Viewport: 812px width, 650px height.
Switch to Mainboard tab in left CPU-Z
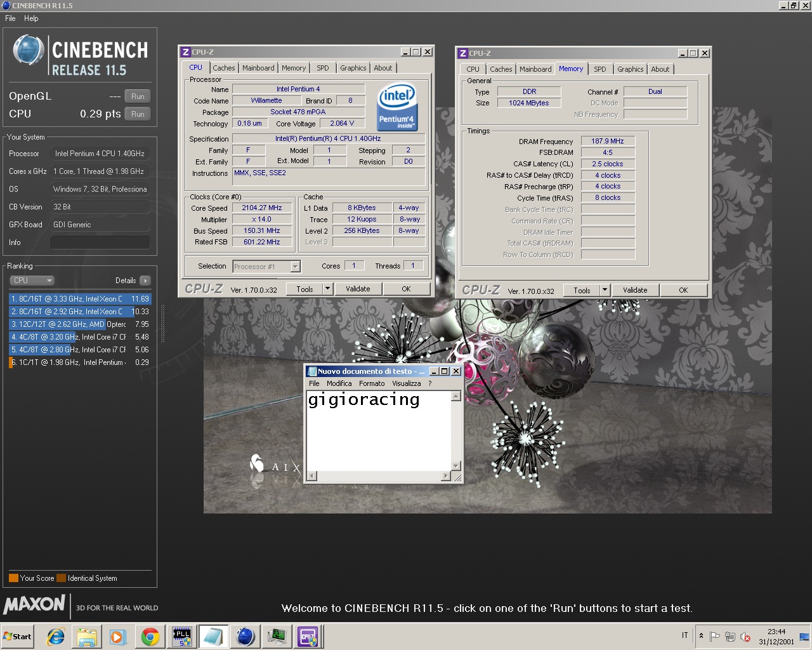tap(259, 68)
